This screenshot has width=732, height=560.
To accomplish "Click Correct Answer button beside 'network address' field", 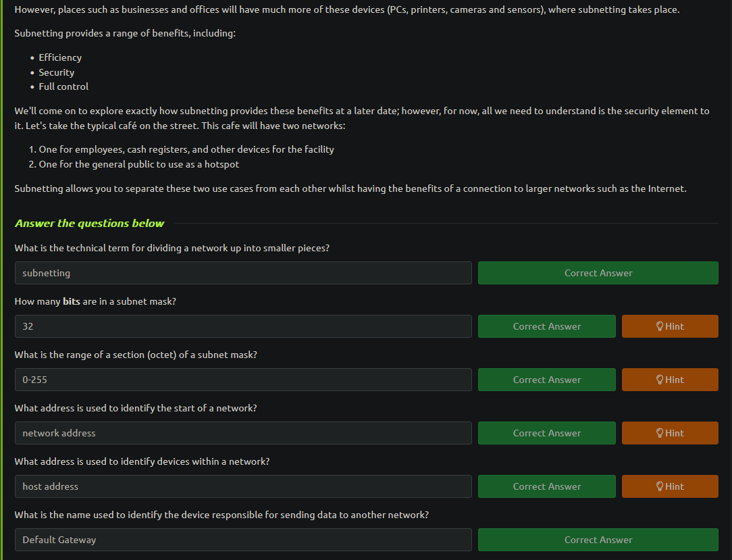I will pyautogui.click(x=547, y=432).
